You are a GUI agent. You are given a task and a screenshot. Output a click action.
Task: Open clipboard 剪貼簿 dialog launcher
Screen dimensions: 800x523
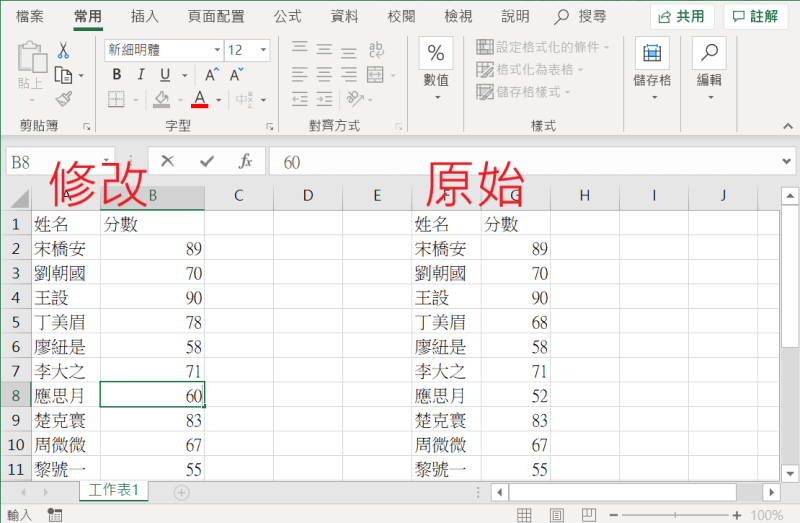click(x=87, y=127)
